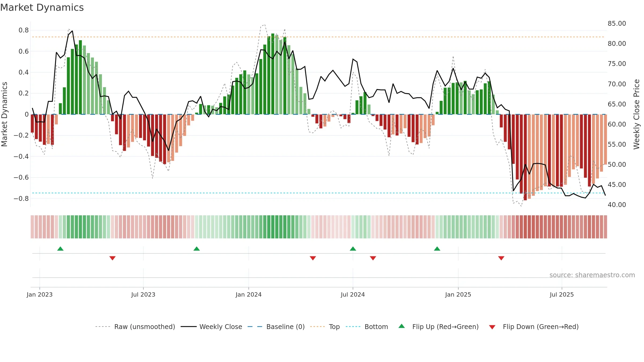This screenshot has width=644, height=362.
Task: Click the Jul 2025 x-axis label
Action: [562, 295]
